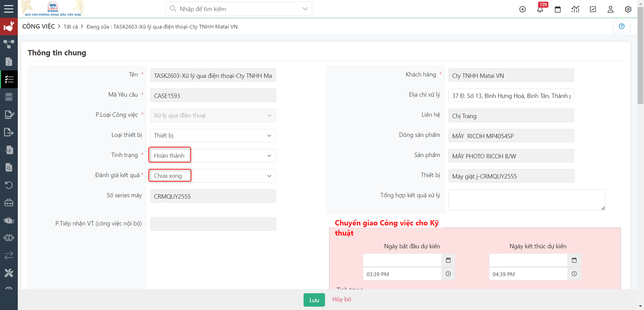This screenshot has height=310, width=644.
Task: Click the Khách hàng field
Action: coord(511,75)
